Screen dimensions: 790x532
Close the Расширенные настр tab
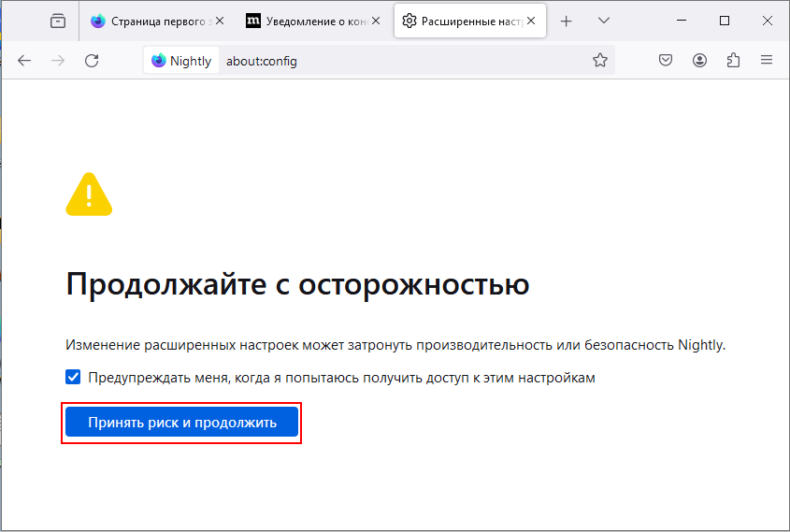pos(531,22)
